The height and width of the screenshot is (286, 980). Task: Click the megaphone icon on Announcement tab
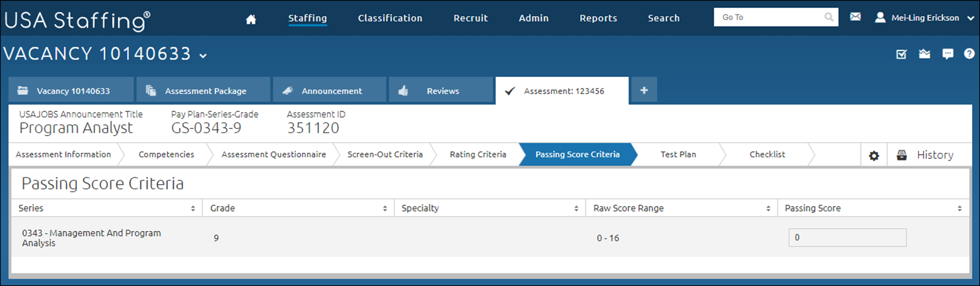[287, 91]
